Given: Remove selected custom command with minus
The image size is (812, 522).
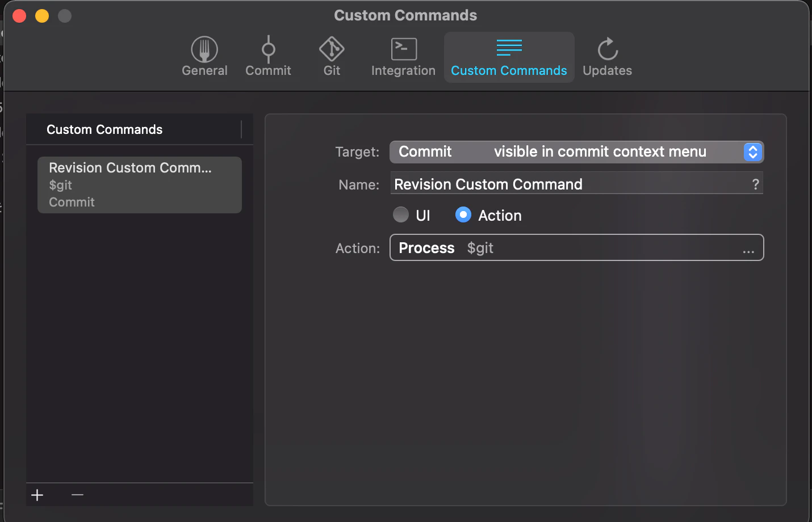Looking at the screenshot, I should (78, 495).
